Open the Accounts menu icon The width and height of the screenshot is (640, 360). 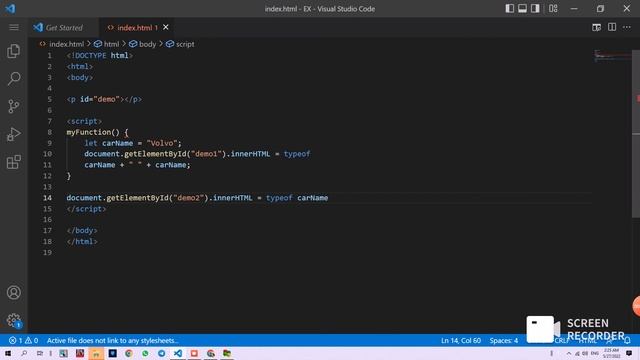click(x=13, y=292)
